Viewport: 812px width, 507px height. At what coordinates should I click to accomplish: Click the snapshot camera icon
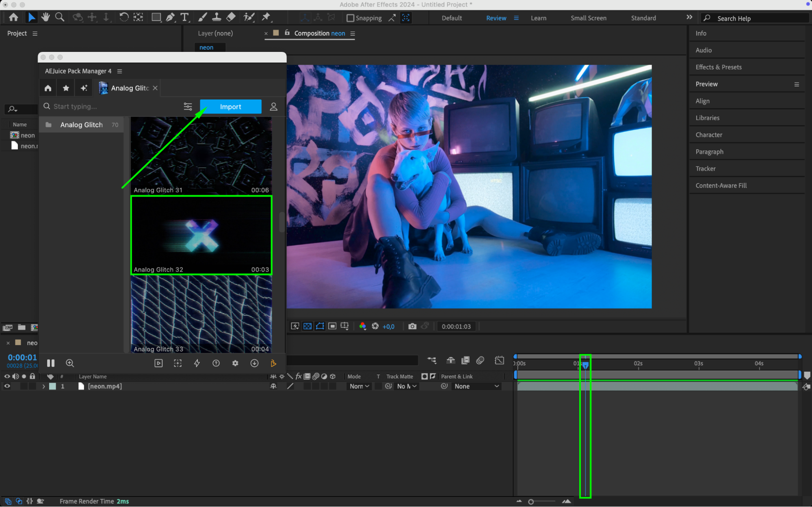tap(412, 326)
